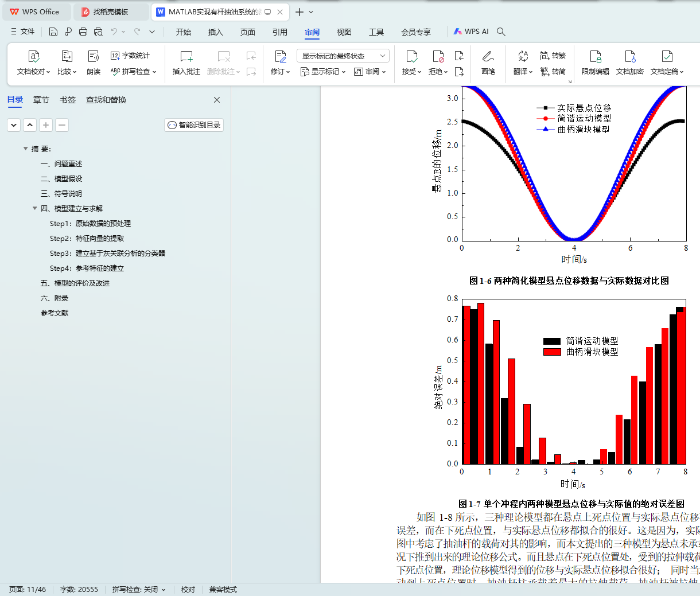Image resolution: width=700 pixels, height=596 pixels.
Task: Click 兼容模式 in the status bar
Action: click(x=223, y=590)
